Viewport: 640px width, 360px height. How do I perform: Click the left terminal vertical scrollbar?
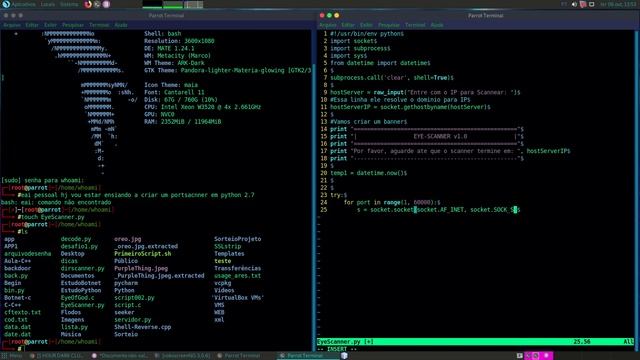coord(314,190)
